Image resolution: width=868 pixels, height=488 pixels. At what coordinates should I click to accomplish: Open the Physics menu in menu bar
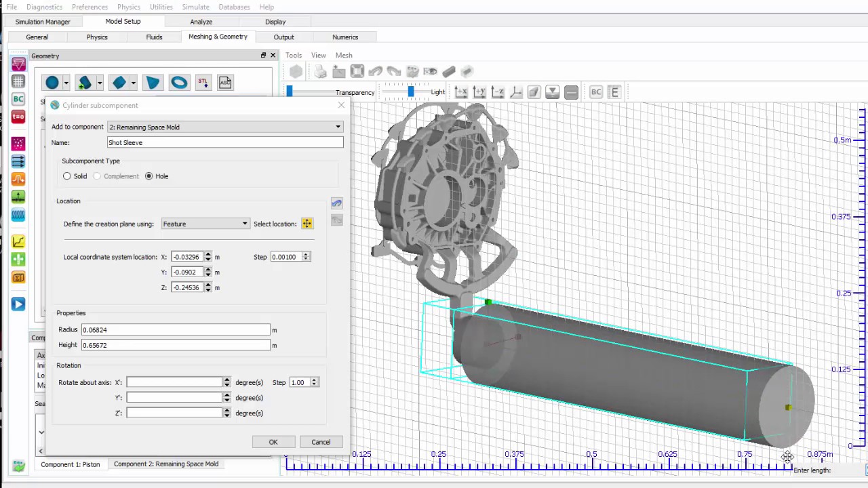click(x=129, y=7)
